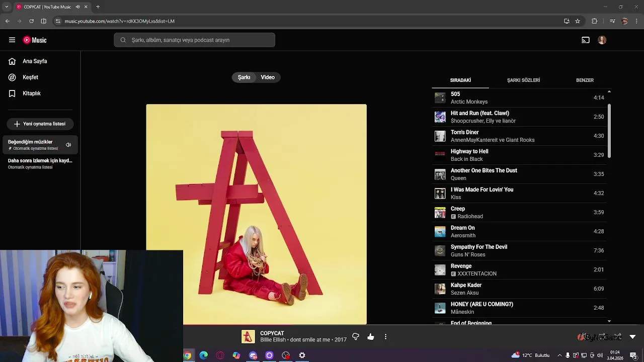Click queue scrollbar down arrow

pyautogui.click(x=609, y=321)
